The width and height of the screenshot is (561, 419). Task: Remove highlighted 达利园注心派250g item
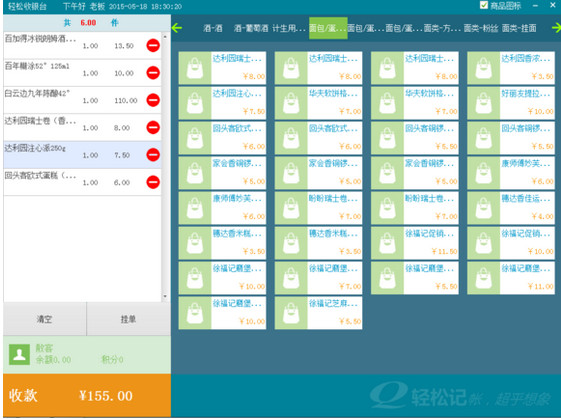pyautogui.click(x=153, y=155)
